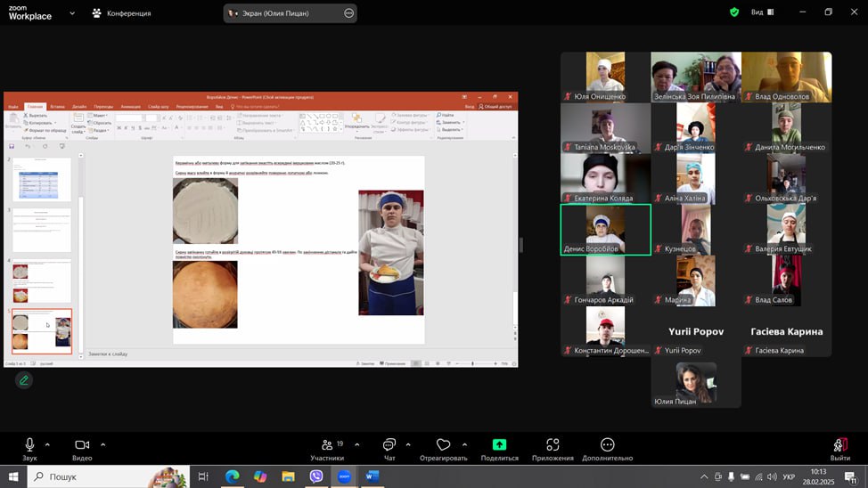Viewport: 868px width, 488px height.
Task: Expand the video options arrow next to Видео
Action: [x=102, y=444]
